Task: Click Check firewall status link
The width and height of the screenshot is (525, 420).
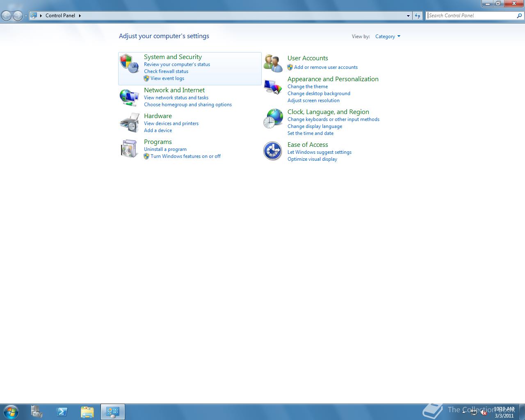Action: click(x=166, y=71)
